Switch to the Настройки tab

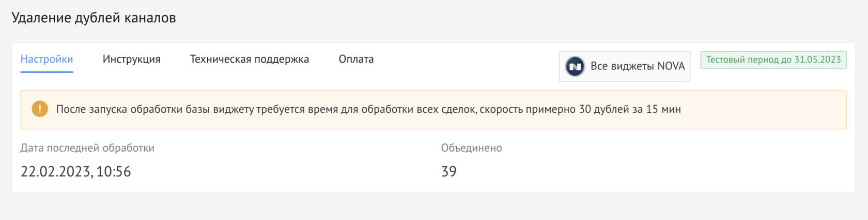[47, 59]
